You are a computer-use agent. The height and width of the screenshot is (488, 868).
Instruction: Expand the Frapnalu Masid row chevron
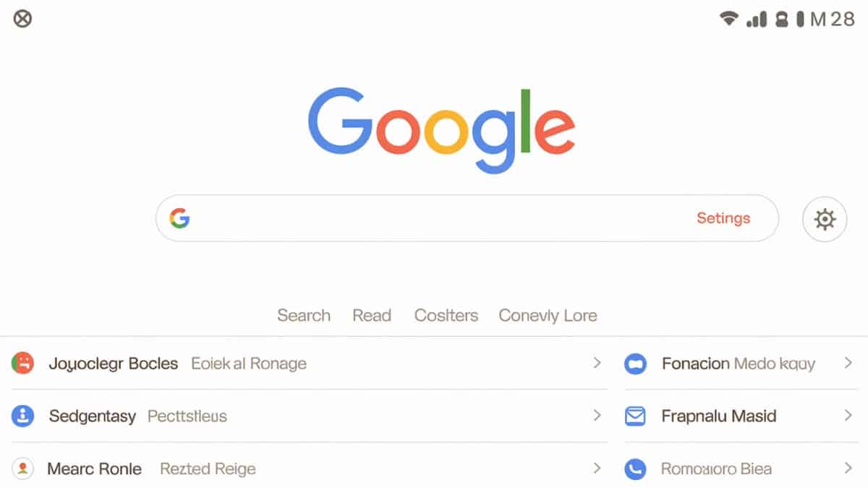tap(848, 416)
